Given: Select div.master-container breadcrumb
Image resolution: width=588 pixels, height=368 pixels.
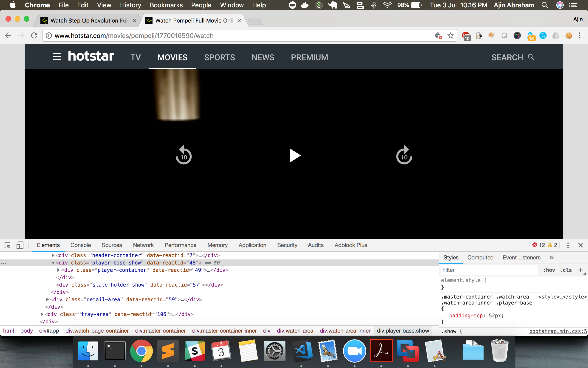Looking at the screenshot, I should click(160, 331).
